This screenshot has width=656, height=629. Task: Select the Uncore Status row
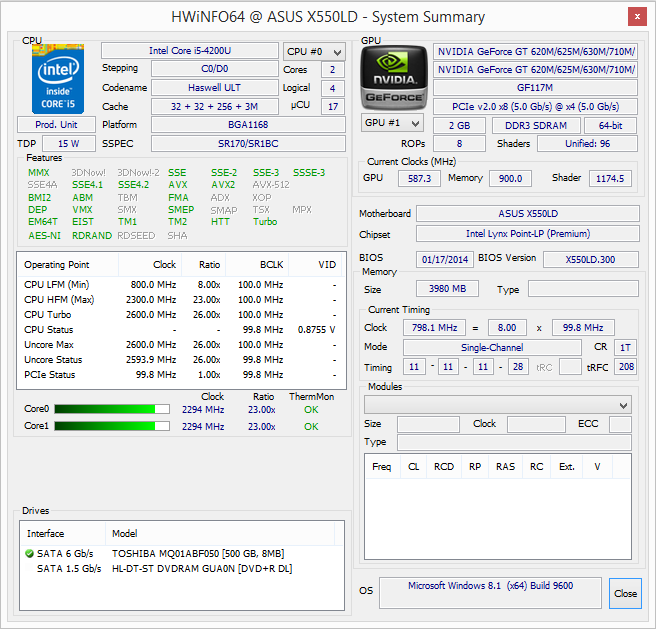(180, 360)
